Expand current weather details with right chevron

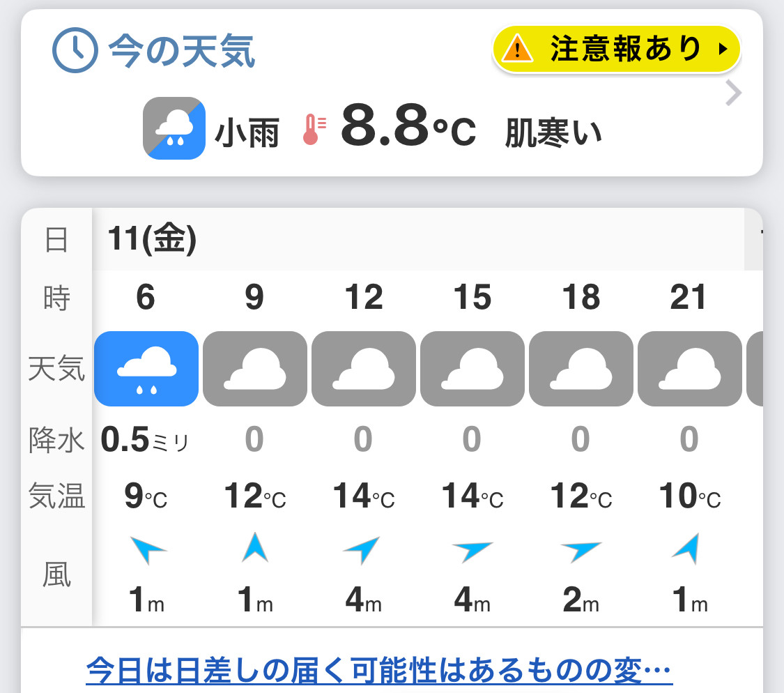coord(733,93)
